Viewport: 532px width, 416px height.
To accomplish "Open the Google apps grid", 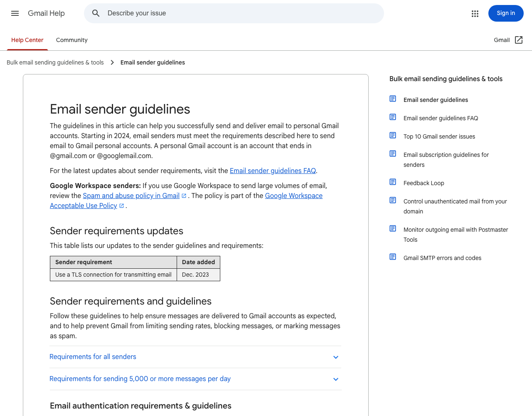I will (475, 14).
